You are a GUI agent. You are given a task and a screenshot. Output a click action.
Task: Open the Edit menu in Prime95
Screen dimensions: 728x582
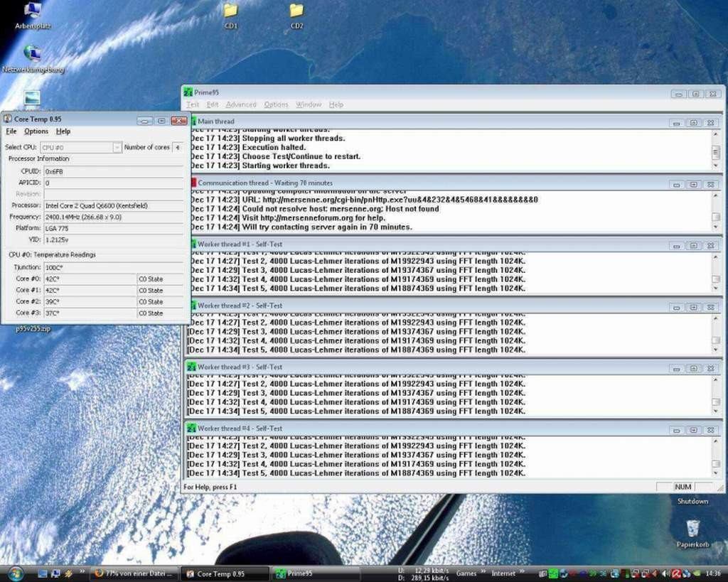click(212, 104)
